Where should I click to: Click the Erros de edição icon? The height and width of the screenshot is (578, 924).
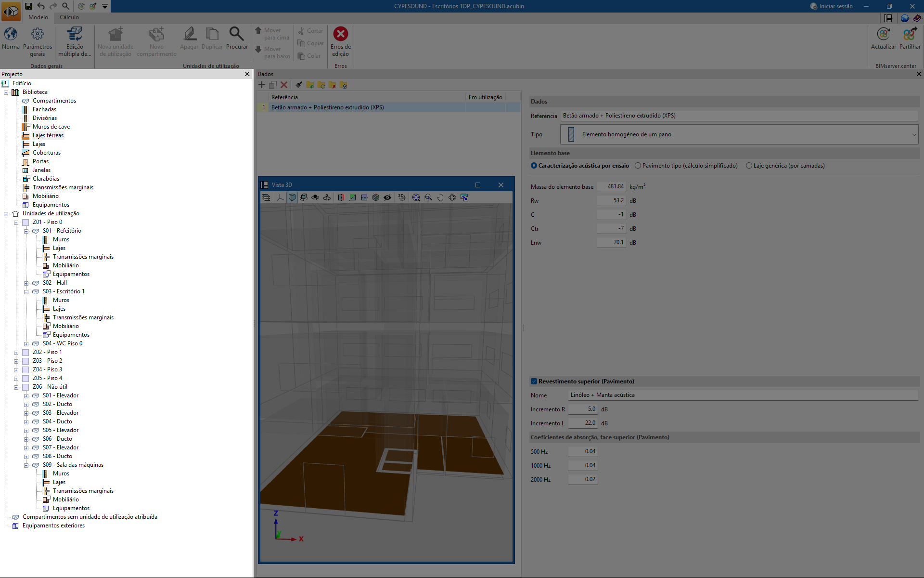(x=340, y=35)
